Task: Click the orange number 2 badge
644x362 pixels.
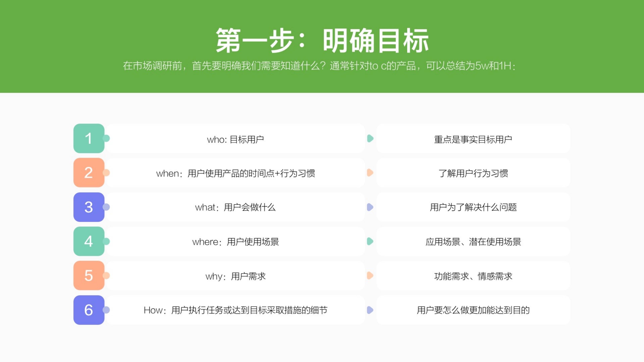Action: click(x=89, y=173)
